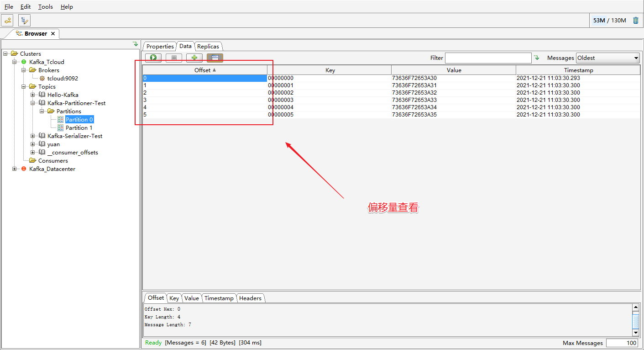Click the edit tree toolbar icon
This screenshot has width=644, height=350.
point(25,21)
